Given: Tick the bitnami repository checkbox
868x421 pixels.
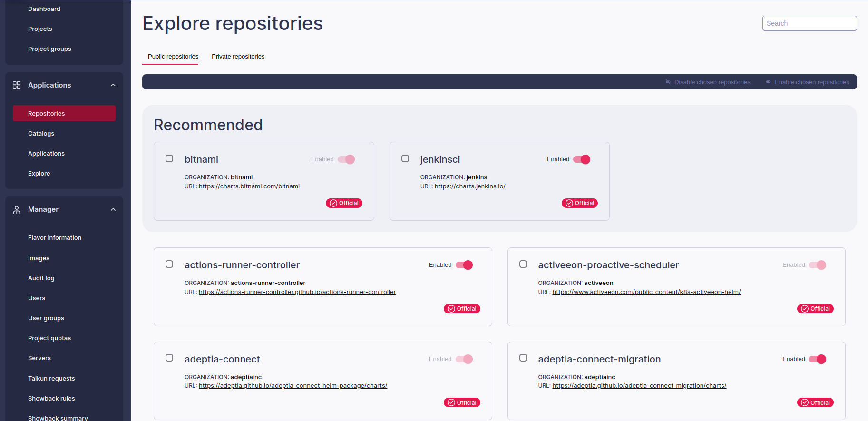Looking at the screenshot, I should click(169, 158).
